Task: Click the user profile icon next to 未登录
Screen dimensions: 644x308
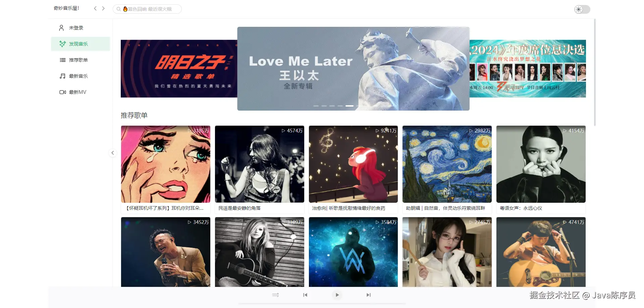Action: [61, 28]
